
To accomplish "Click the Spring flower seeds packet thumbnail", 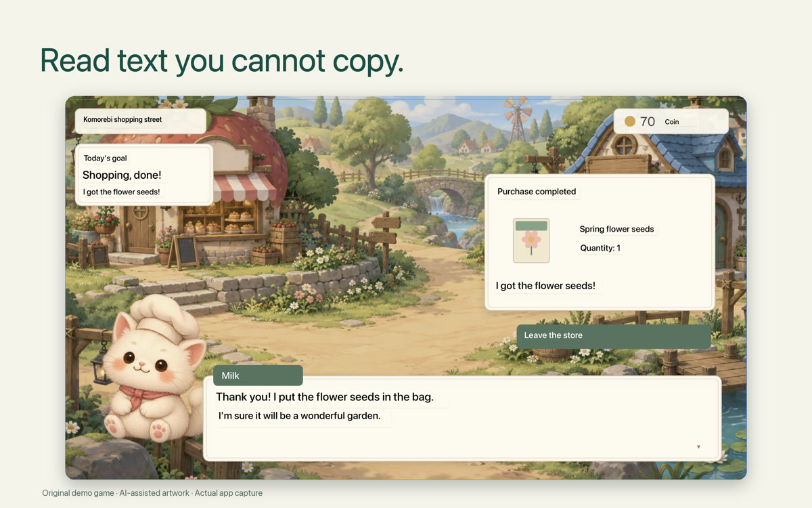I will pyautogui.click(x=531, y=240).
